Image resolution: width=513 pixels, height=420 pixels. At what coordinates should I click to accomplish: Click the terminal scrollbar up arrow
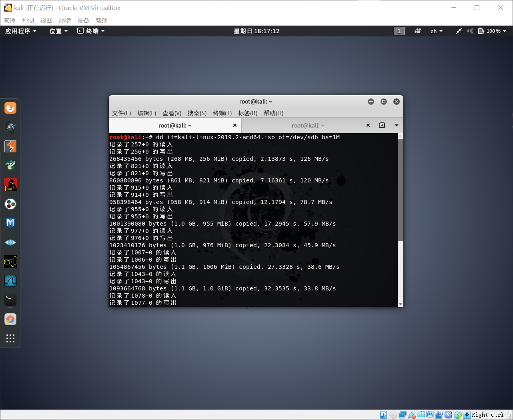pyautogui.click(x=401, y=136)
